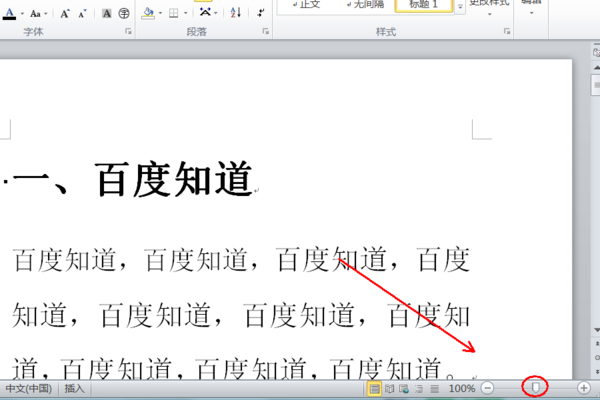Click the select browse object circle
The height and width of the screenshot is (400, 600).
[x=597, y=358]
